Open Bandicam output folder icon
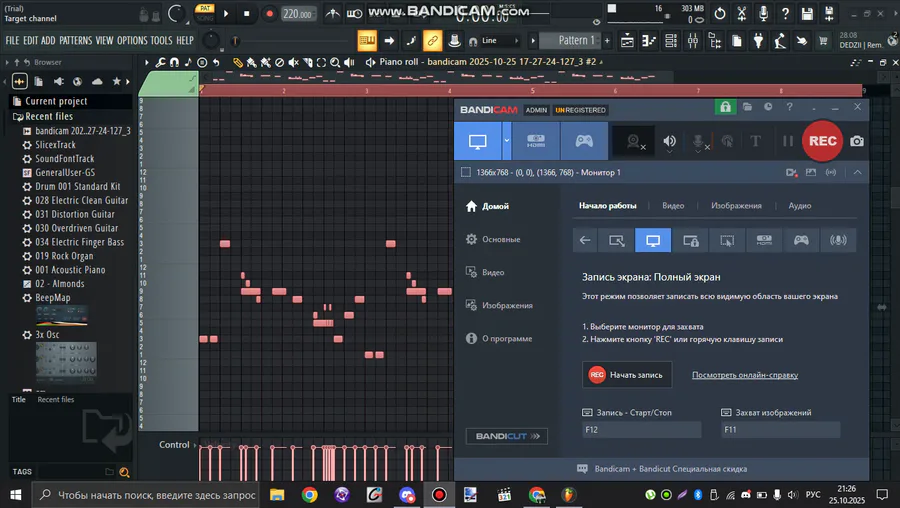Image resolution: width=900 pixels, height=508 pixels. click(747, 107)
